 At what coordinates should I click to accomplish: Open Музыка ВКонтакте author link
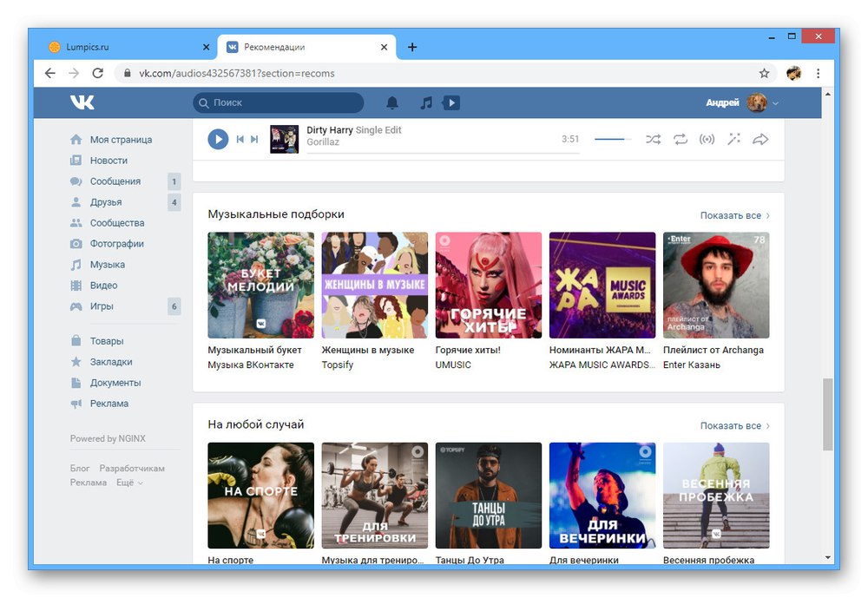pyautogui.click(x=251, y=365)
